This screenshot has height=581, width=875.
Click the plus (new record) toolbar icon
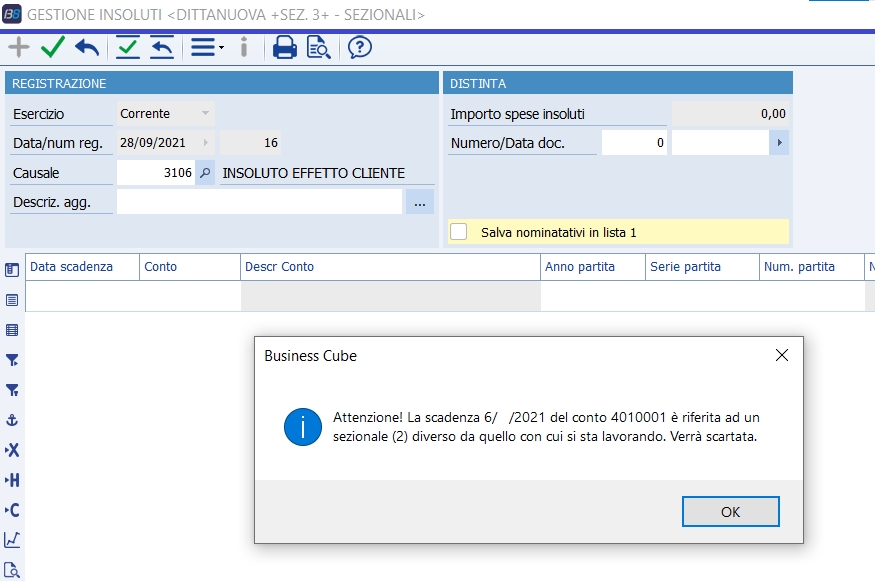point(19,47)
